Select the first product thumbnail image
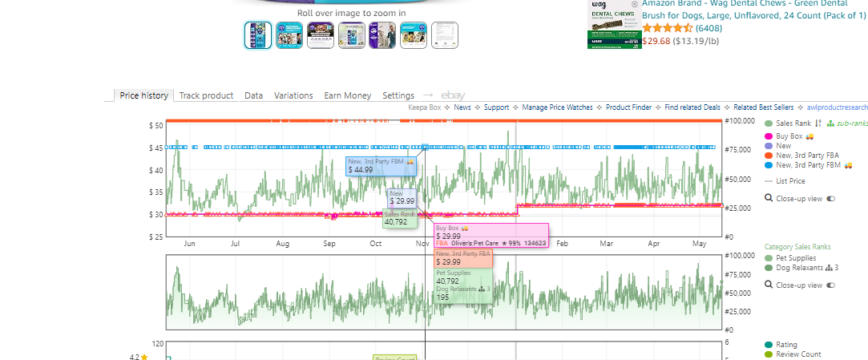 [x=258, y=35]
